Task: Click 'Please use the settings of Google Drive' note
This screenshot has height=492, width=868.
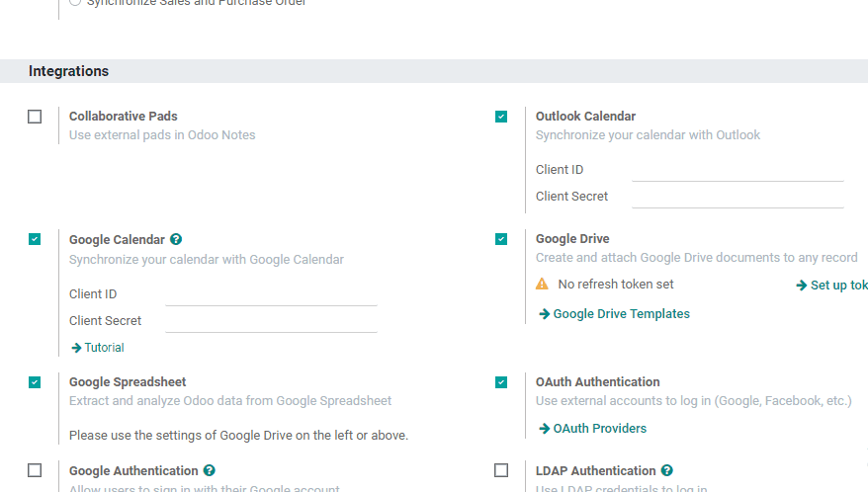Action: pyautogui.click(x=238, y=436)
